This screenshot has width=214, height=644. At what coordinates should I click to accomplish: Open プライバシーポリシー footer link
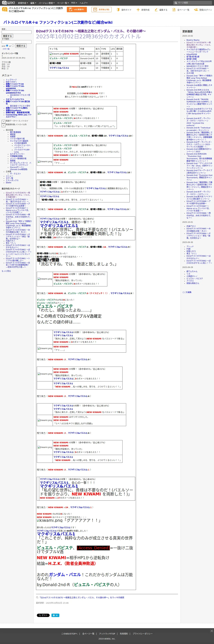click(142, 634)
